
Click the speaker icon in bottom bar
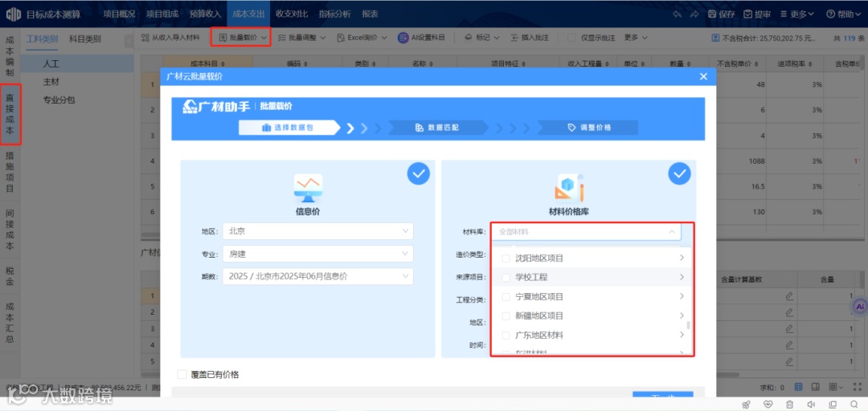(811, 405)
